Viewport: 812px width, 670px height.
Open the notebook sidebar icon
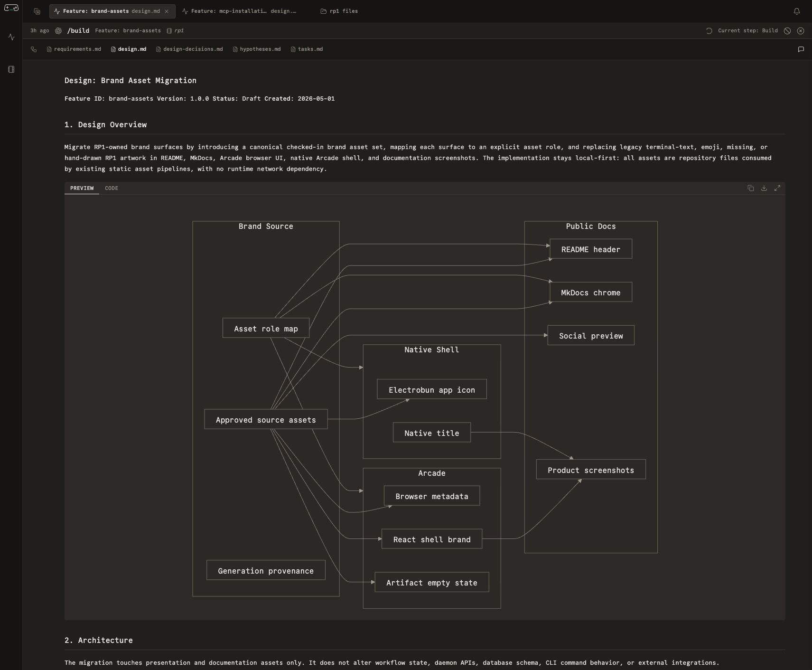pyautogui.click(x=11, y=69)
